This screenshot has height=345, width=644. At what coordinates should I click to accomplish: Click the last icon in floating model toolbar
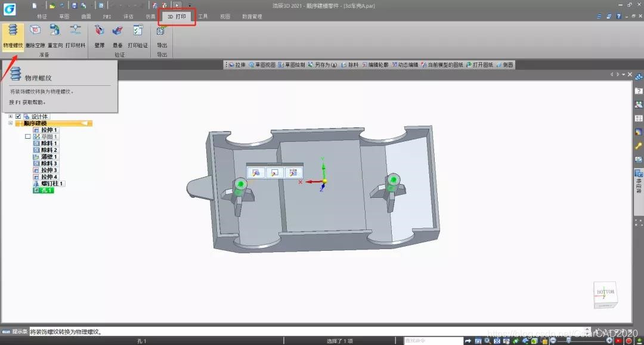tap(293, 173)
